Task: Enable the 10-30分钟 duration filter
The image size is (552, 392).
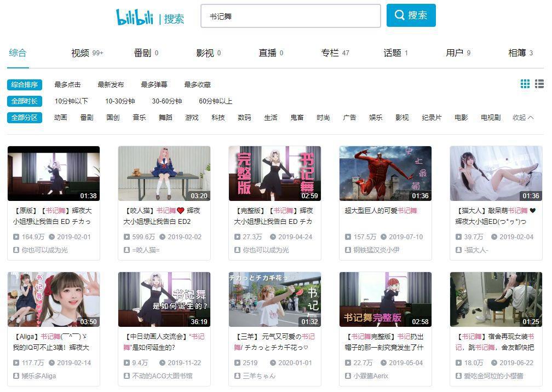Action: click(x=120, y=101)
